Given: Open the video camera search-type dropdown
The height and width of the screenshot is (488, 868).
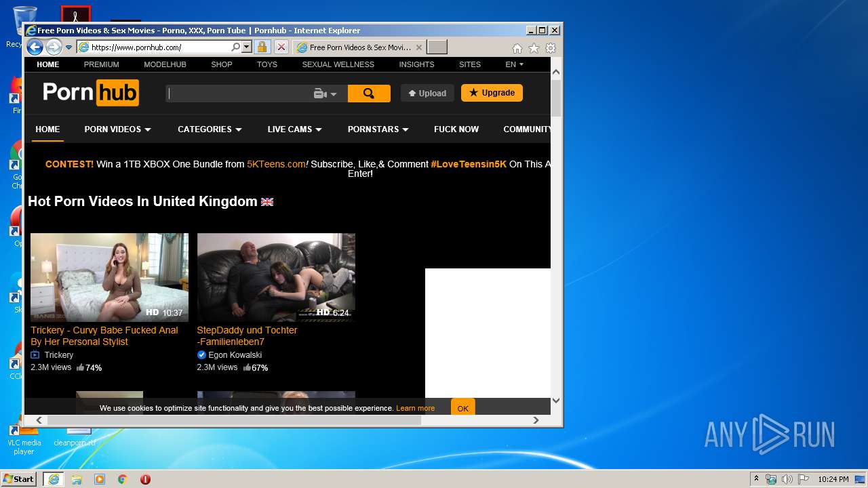Looking at the screenshot, I should coord(325,94).
